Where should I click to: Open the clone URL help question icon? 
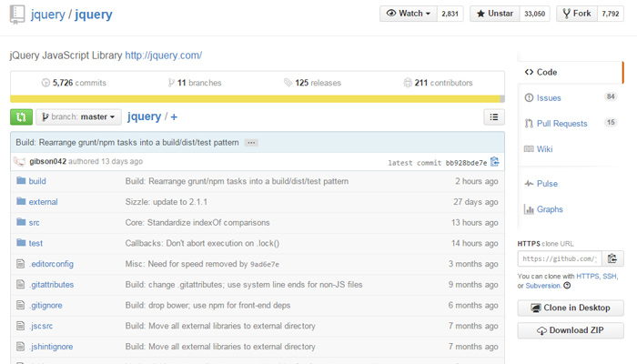click(567, 286)
